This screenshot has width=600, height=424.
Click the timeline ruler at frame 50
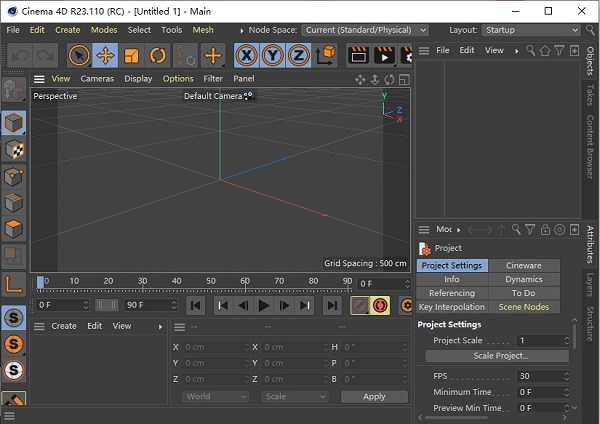[212, 283]
